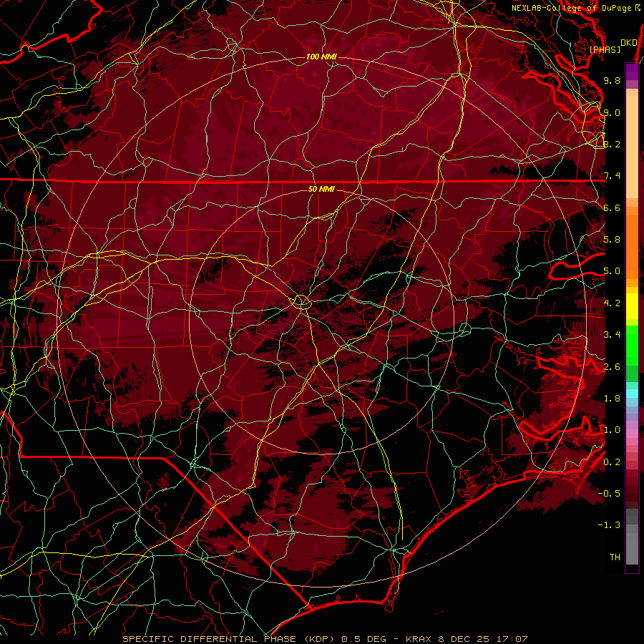644x644 pixels.
Task: Click the 0.2 scale value
Action: [612, 462]
